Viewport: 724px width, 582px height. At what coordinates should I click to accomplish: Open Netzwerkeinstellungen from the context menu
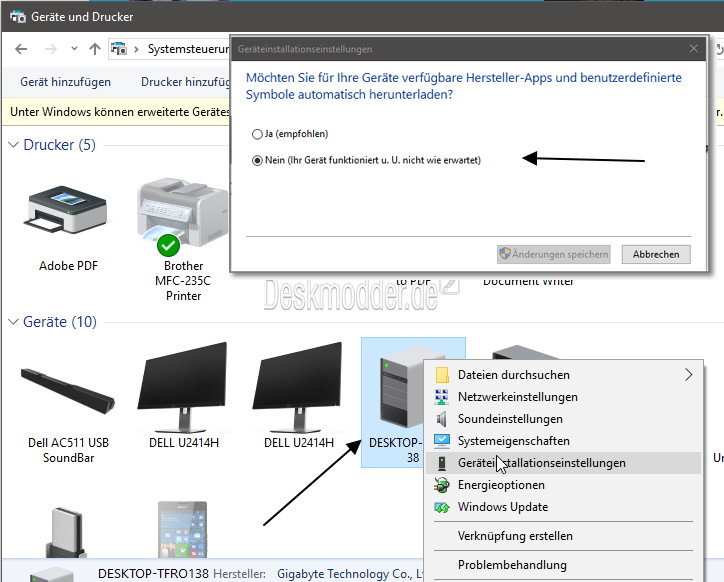563,397
